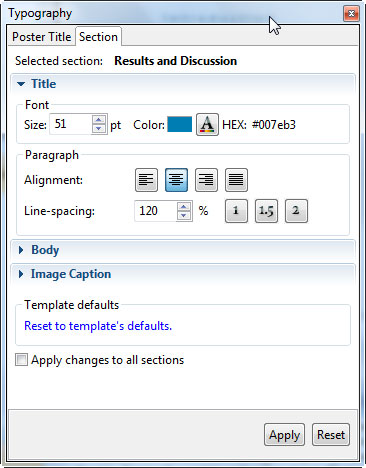Decrease line-spacing percentage with down arrow

[x=184, y=216]
